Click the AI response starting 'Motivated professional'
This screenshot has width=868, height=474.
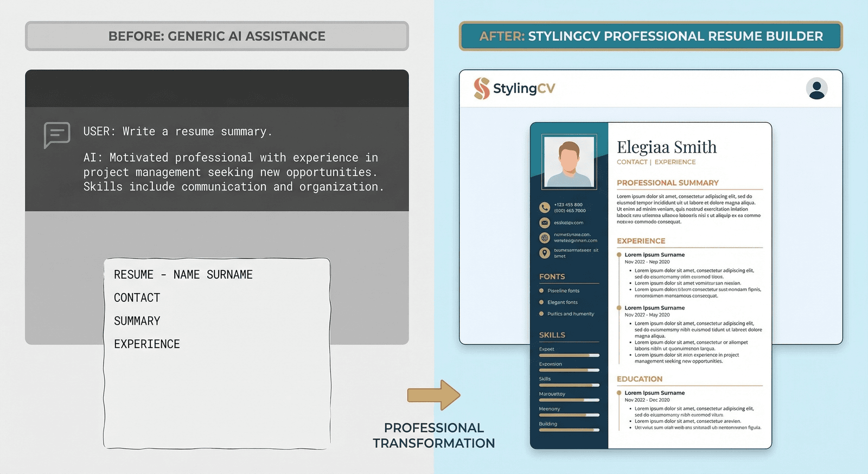(233, 172)
